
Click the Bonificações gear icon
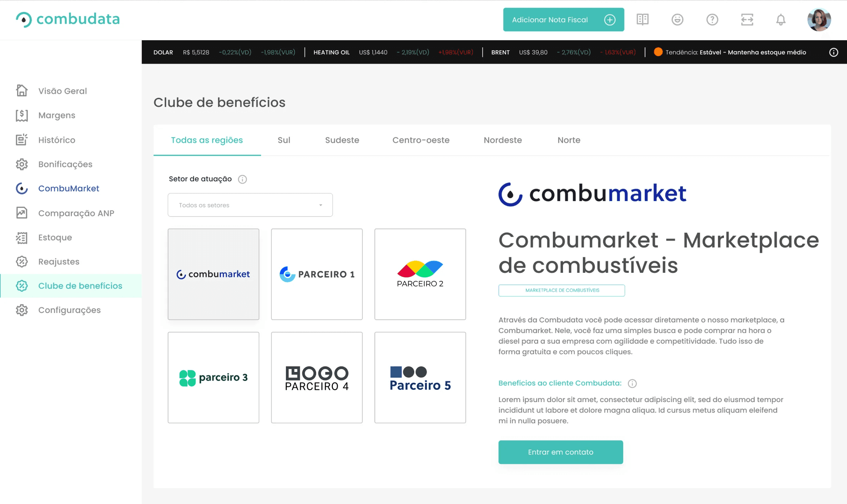pyautogui.click(x=21, y=164)
